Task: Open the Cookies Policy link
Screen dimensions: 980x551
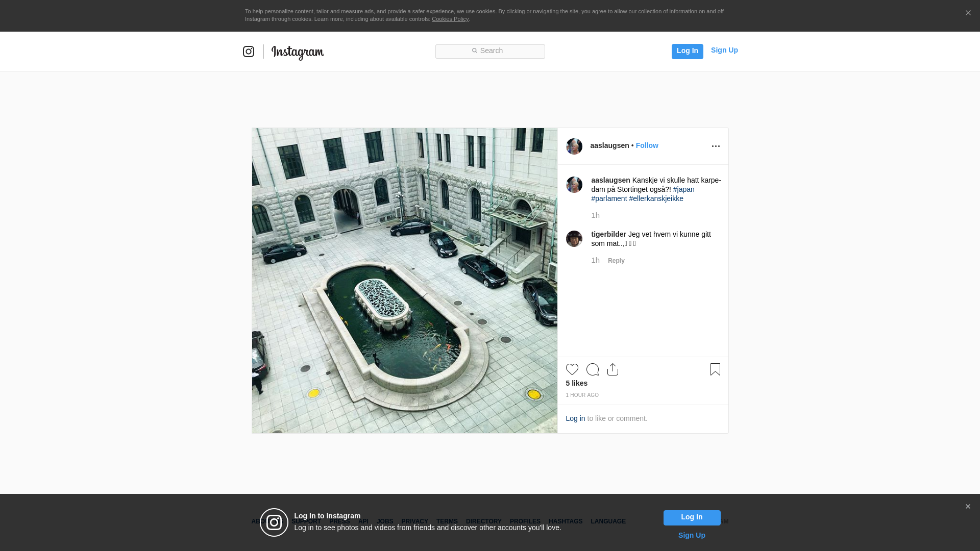Action: (450, 19)
